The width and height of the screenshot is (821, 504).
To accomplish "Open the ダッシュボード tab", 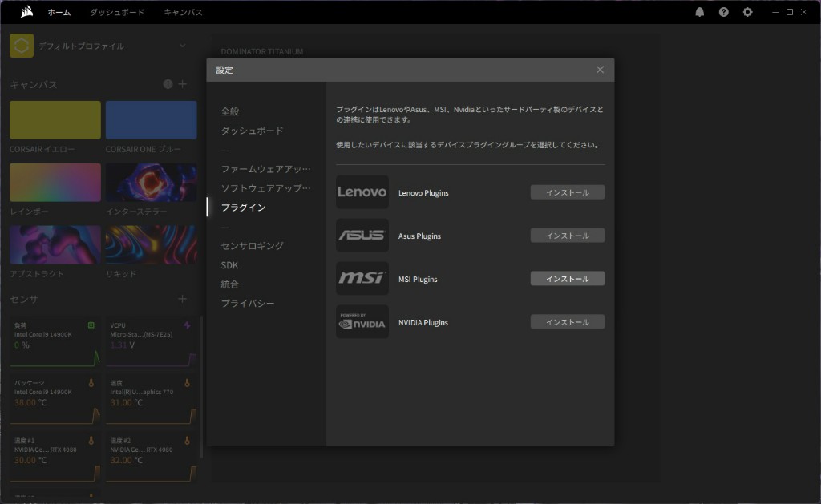I will click(x=117, y=12).
